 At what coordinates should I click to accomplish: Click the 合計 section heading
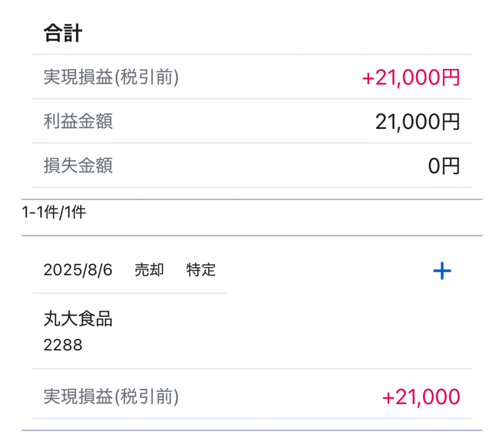pyautogui.click(x=63, y=33)
